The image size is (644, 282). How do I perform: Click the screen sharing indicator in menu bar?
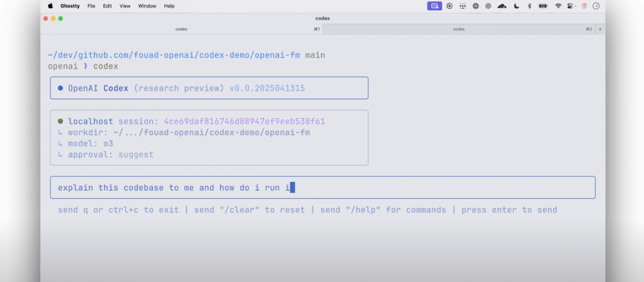(435, 6)
